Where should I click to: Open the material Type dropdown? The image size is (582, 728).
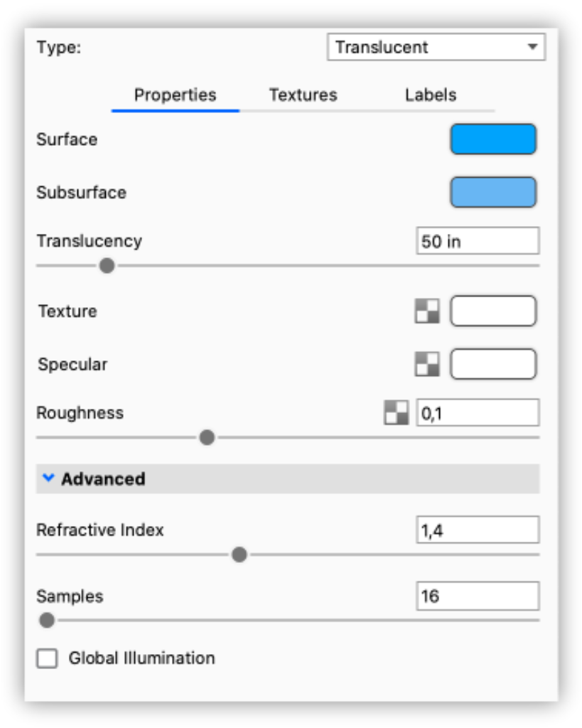pyautogui.click(x=436, y=48)
